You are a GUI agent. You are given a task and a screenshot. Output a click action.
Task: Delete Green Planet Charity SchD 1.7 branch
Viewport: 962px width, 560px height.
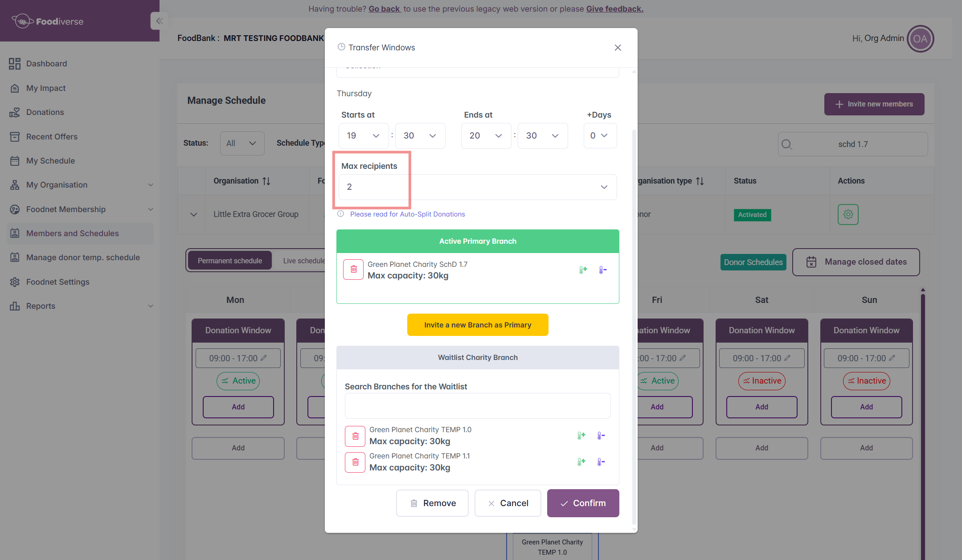coord(353,270)
